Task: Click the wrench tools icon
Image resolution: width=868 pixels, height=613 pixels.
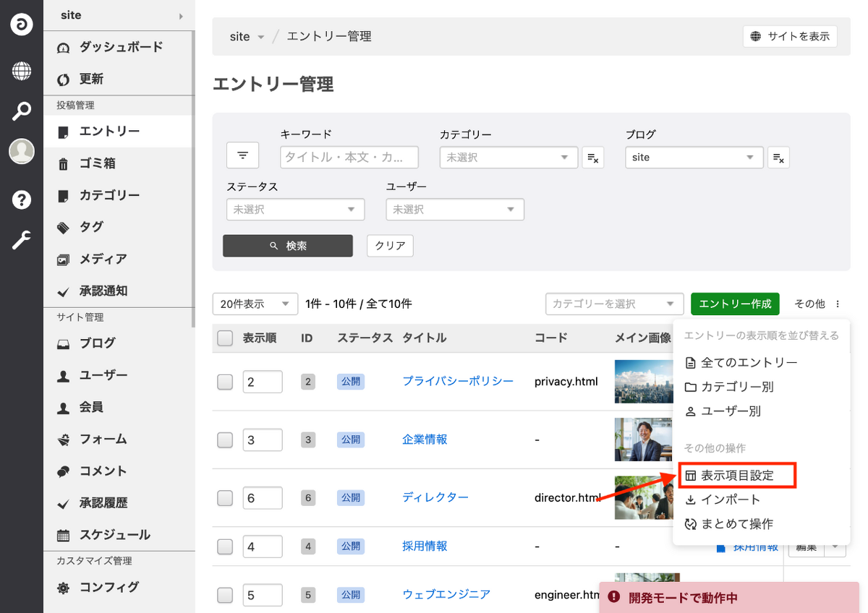Action: [x=22, y=240]
